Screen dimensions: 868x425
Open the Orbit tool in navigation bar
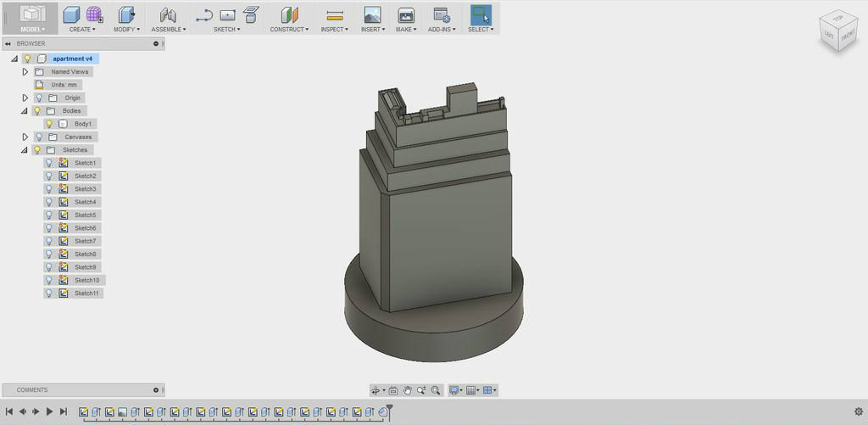coord(376,390)
